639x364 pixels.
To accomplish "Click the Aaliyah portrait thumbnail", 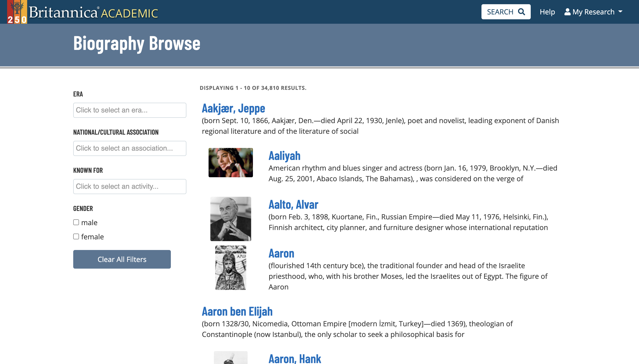I will [x=231, y=163].
